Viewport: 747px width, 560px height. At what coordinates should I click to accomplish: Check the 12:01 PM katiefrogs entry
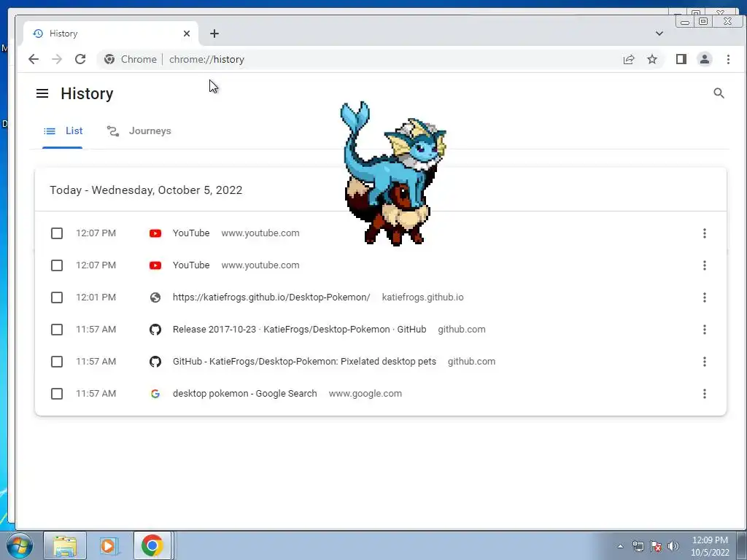click(x=57, y=297)
